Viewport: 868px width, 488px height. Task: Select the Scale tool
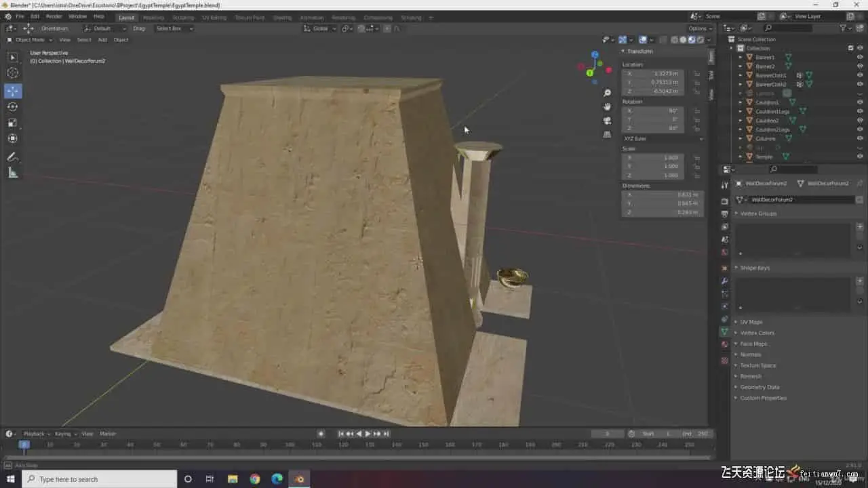[13, 123]
